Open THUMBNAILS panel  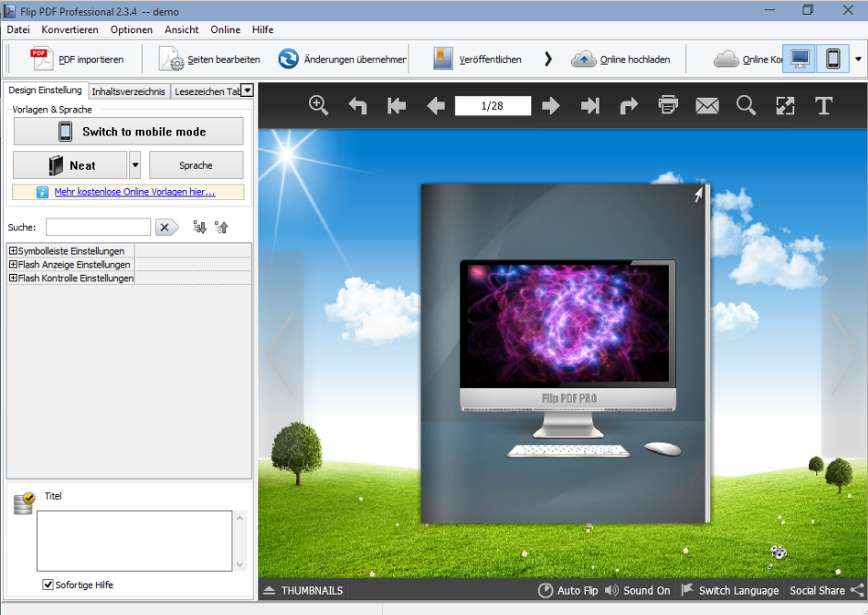[303, 591]
